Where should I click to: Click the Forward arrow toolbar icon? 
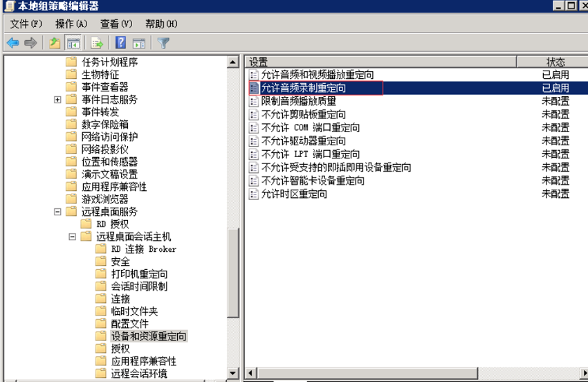(30, 43)
